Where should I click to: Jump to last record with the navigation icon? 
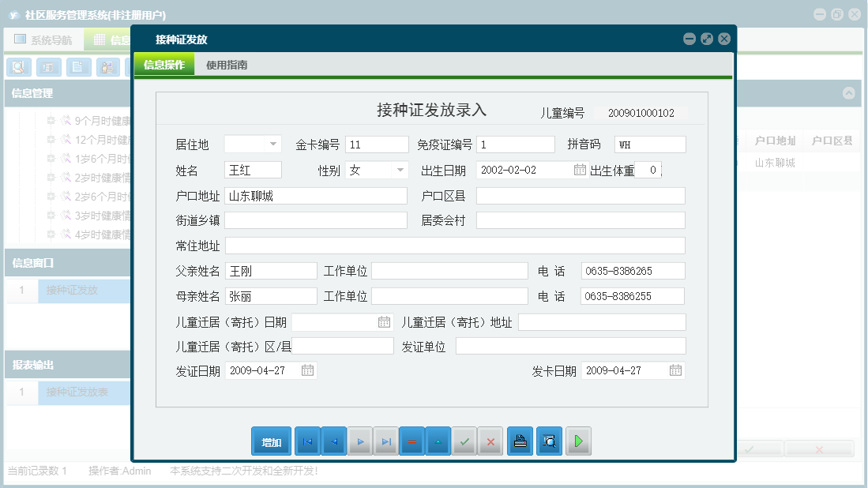[x=385, y=441]
